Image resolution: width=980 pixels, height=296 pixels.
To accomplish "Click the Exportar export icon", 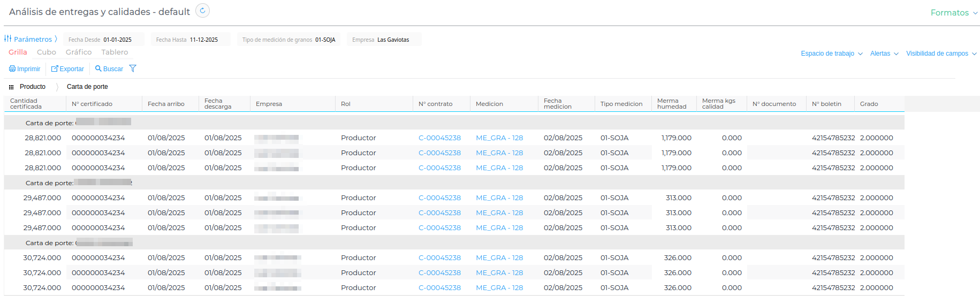I will pyautogui.click(x=55, y=69).
